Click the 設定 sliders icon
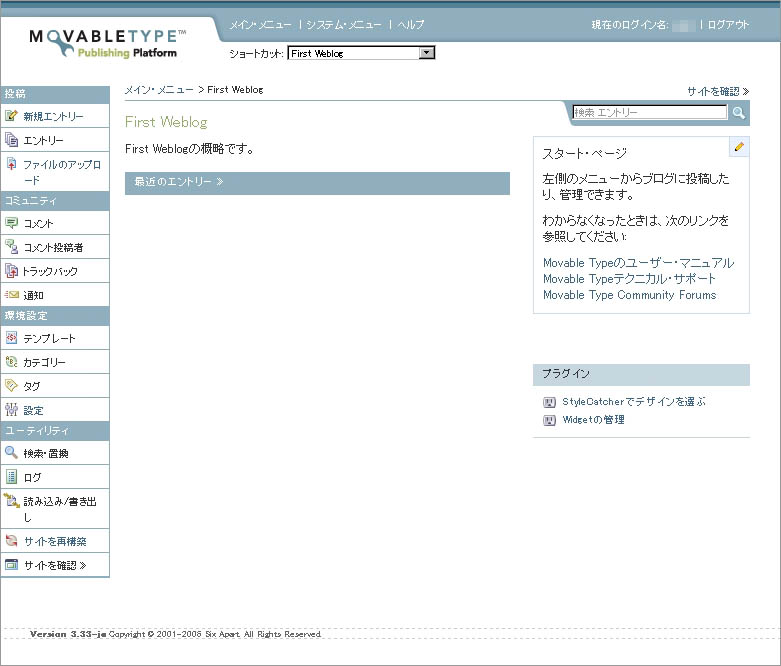This screenshot has height=666, width=781. coord(11,409)
